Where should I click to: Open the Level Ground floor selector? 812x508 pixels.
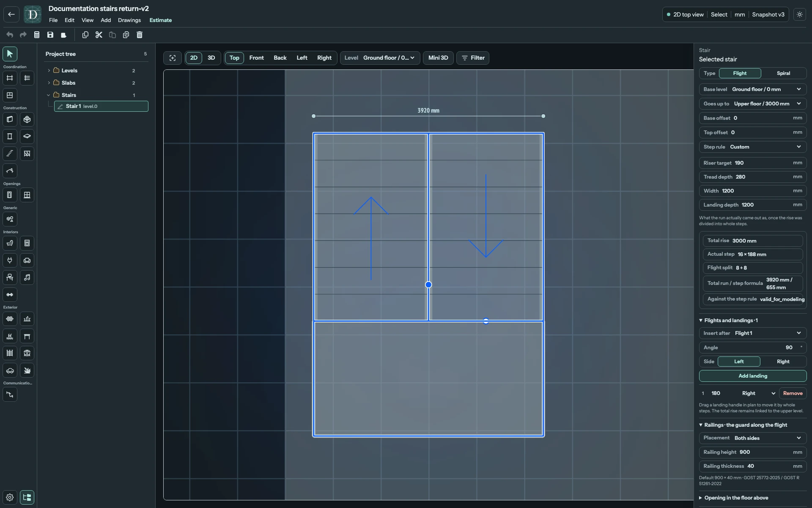[x=380, y=58]
